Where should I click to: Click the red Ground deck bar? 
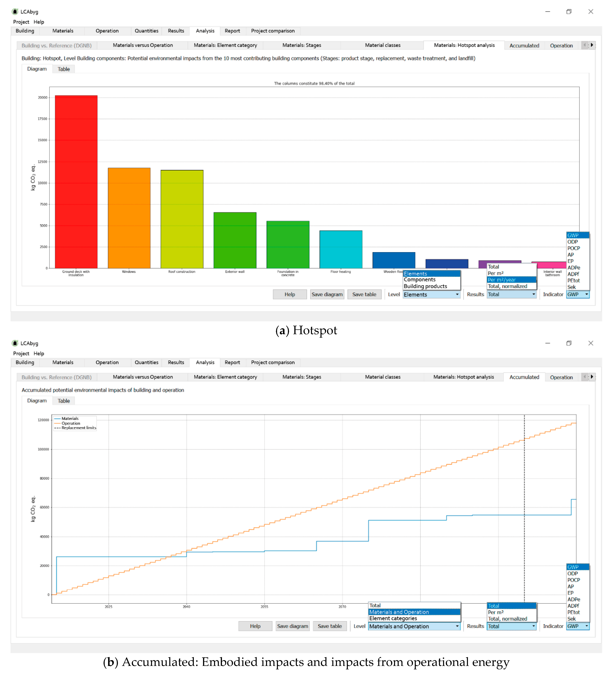pyautogui.click(x=76, y=182)
